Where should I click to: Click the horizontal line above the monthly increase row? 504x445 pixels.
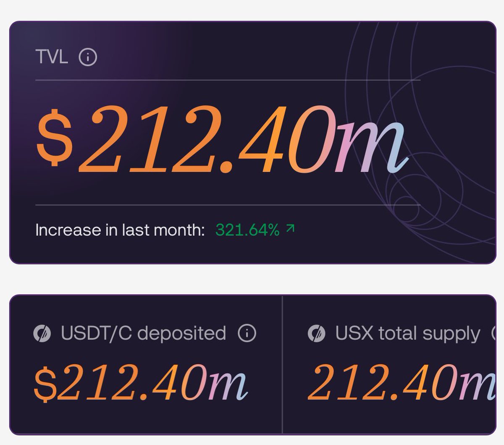[x=228, y=205]
